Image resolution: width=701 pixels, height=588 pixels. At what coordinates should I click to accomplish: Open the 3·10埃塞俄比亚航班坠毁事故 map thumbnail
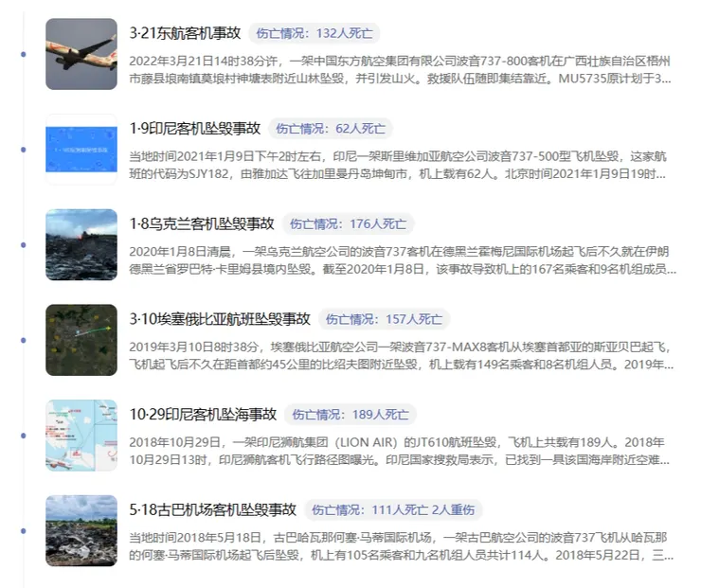[81, 340]
